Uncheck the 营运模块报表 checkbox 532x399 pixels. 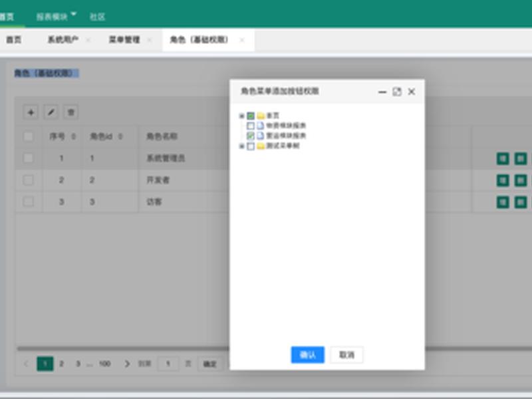point(251,136)
